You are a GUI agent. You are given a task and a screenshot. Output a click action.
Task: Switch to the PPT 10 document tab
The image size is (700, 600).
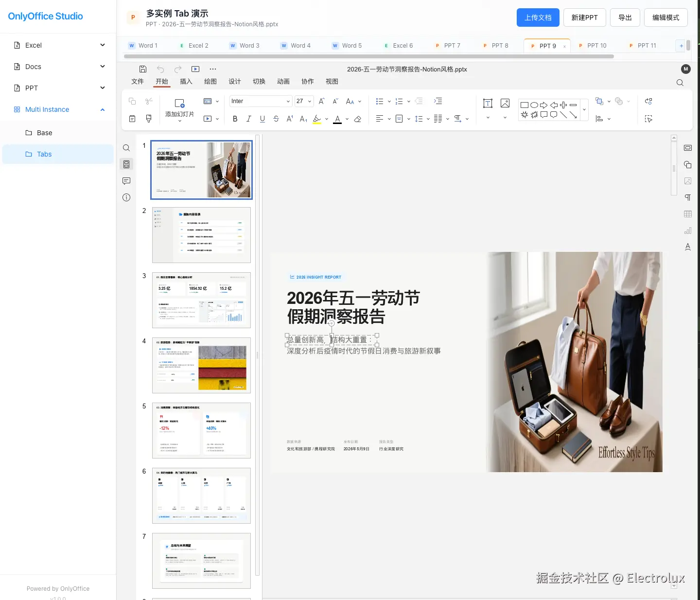(x=593, y=46)
